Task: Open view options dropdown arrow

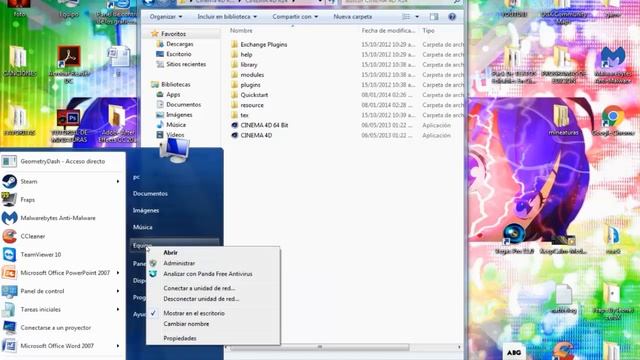Action: pos(417,17)
